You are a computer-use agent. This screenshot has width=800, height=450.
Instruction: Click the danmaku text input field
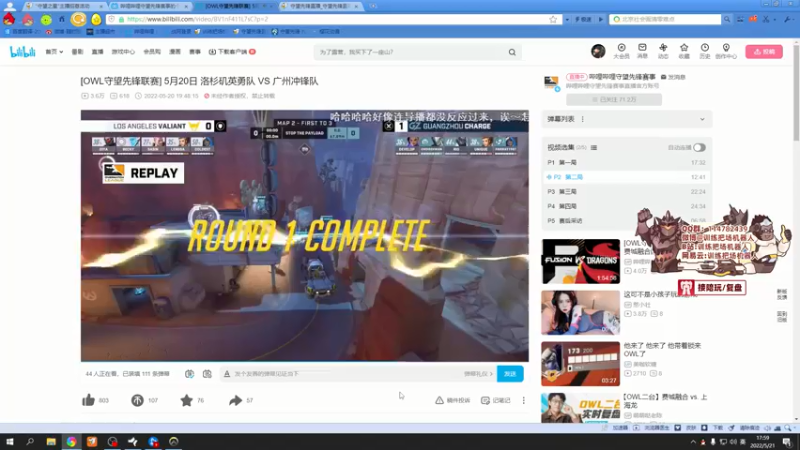347,373
